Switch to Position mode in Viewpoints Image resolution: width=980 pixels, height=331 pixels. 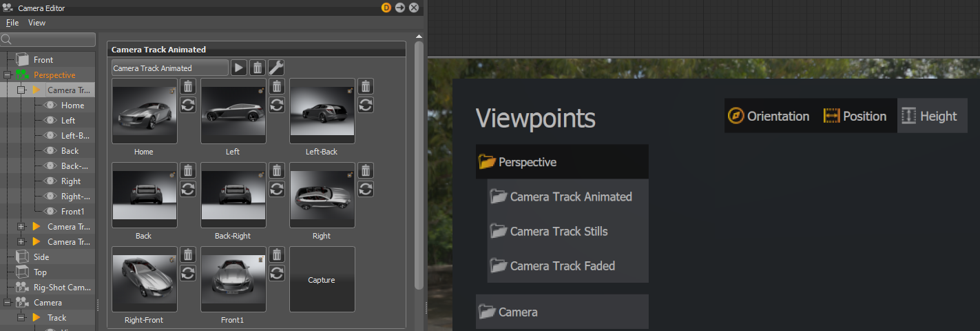click(855, 116)
